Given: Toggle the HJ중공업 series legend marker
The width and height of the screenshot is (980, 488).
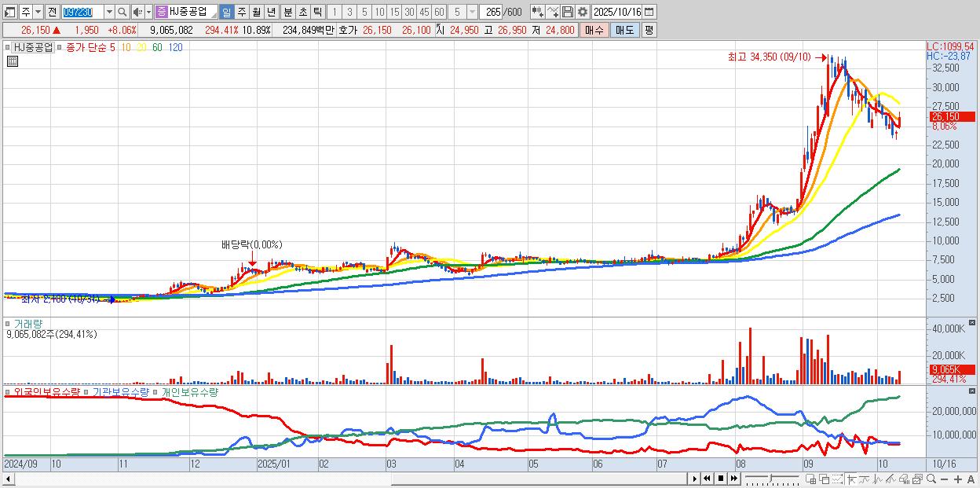Looking at the screenshot, I should point(9,47).
